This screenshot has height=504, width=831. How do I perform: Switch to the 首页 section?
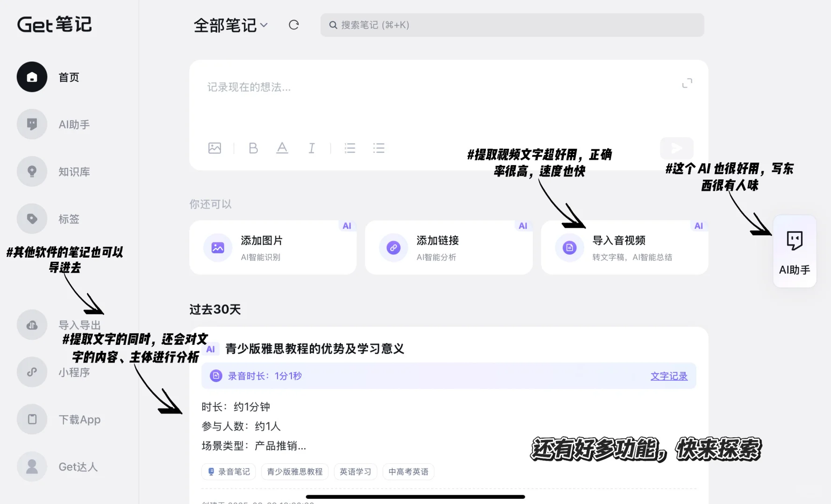pyautogui.click(x=32, y=77)
